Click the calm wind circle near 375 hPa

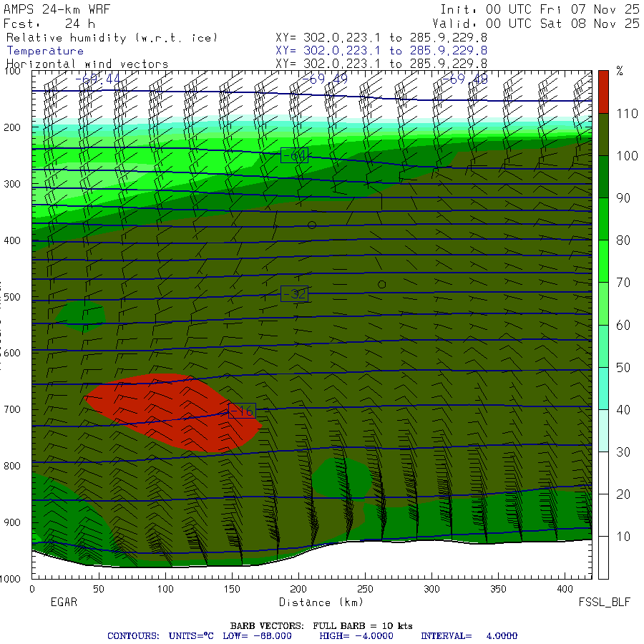point(312,225)
